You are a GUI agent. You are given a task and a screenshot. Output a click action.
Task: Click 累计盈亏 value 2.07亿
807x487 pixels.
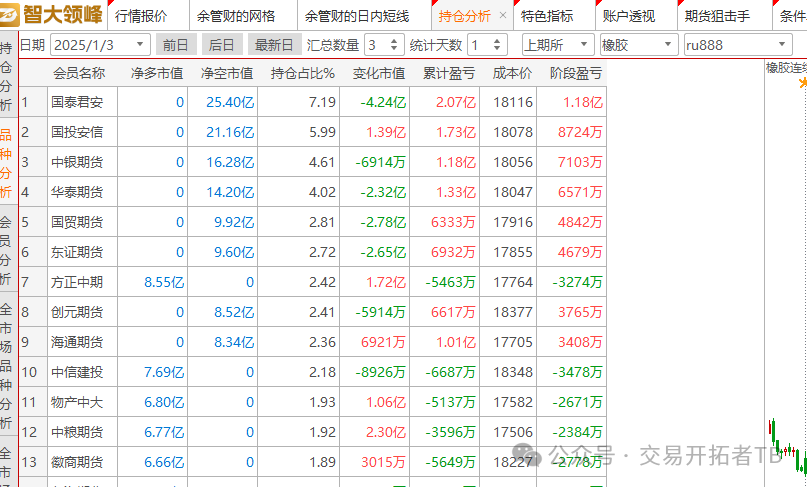coord(455,102)
